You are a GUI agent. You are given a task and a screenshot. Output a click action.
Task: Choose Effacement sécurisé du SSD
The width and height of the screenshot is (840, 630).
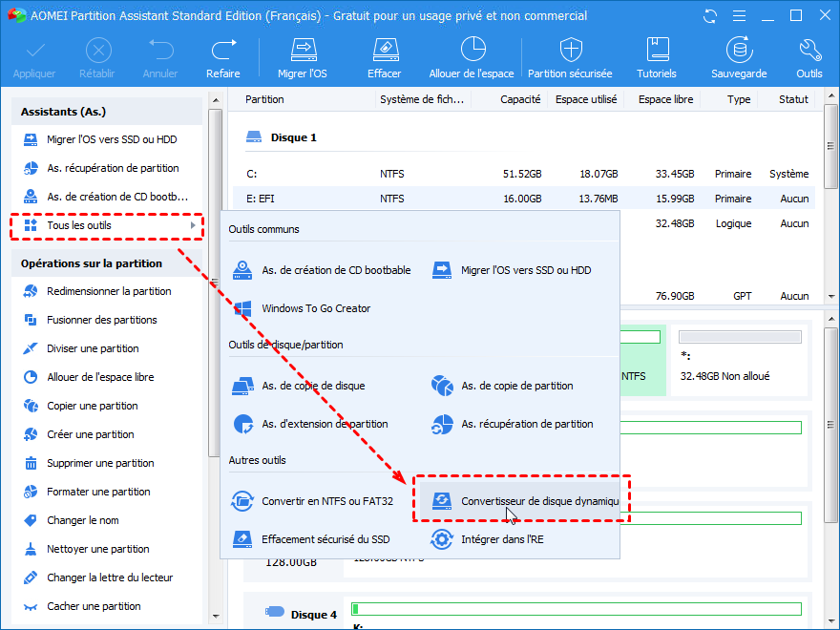point(311,539)
